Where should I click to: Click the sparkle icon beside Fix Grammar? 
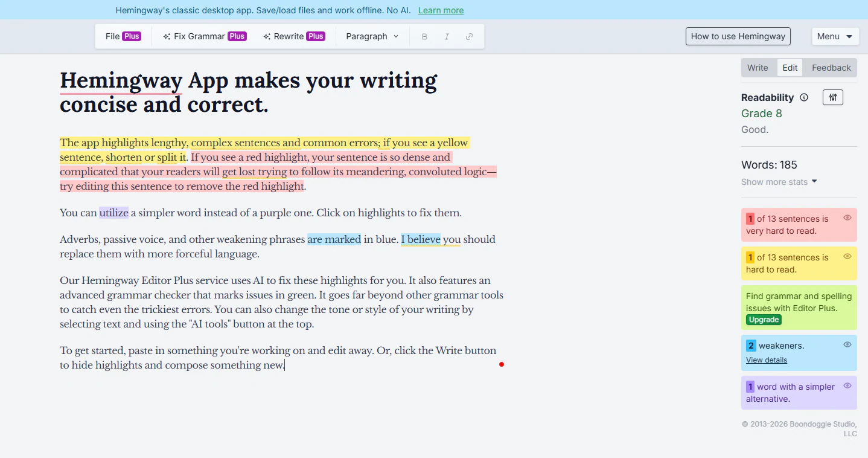click(167, 36)
